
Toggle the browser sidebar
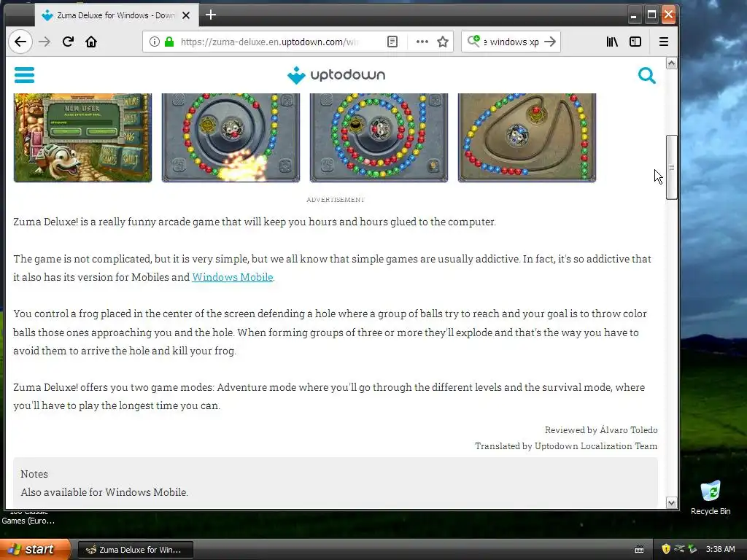[x=635, y=42]
